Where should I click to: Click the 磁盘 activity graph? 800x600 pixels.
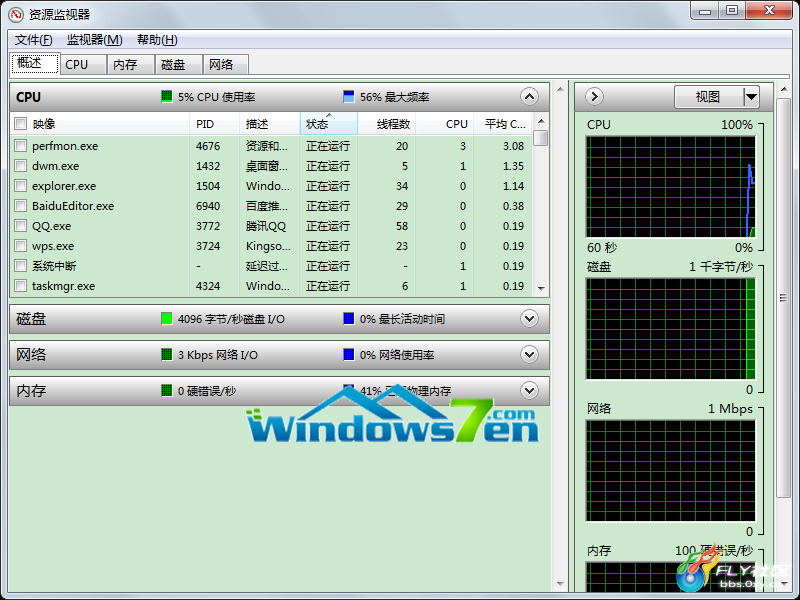(x=670, y=329)
